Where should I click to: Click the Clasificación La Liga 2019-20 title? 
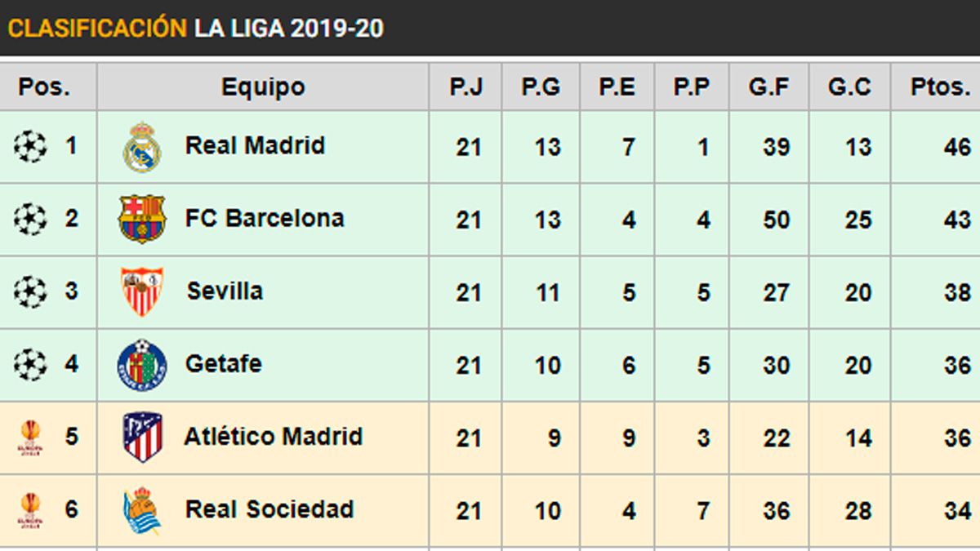click(195, 29)
